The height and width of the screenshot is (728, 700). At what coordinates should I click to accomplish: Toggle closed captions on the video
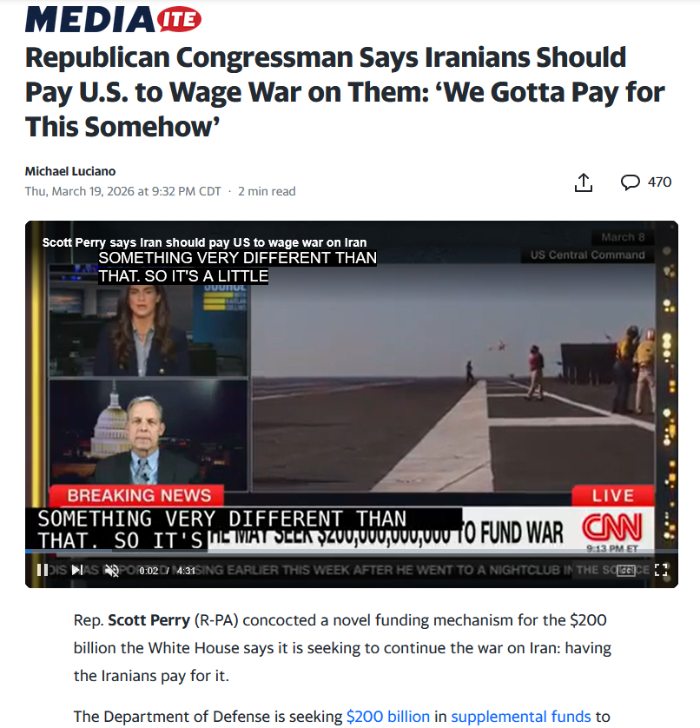click(x=625, y=570)
